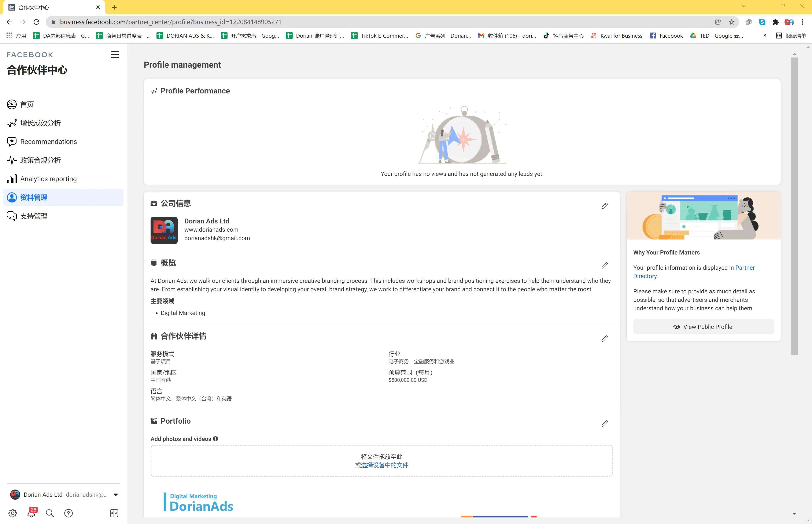The height and width of the screenshot is (524, 812).
Task: Open 收件箱 (106) Gmail bookmark
Action: (x=507, y=35)
